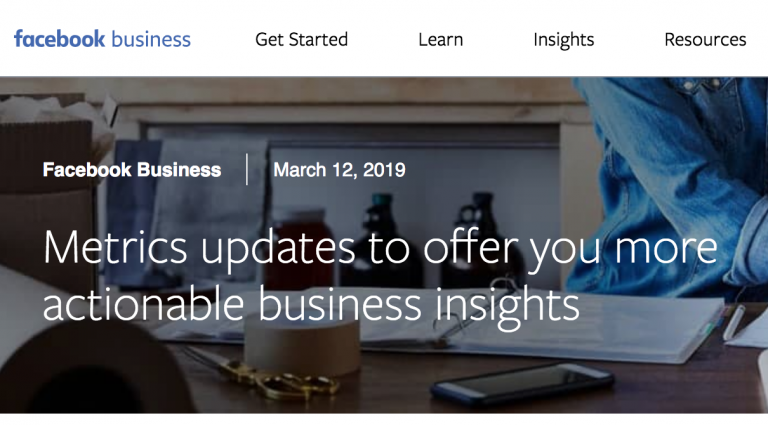Click the dark glass bottles in the photo
The width and height of the screenshot is (768, 425).
429,240
